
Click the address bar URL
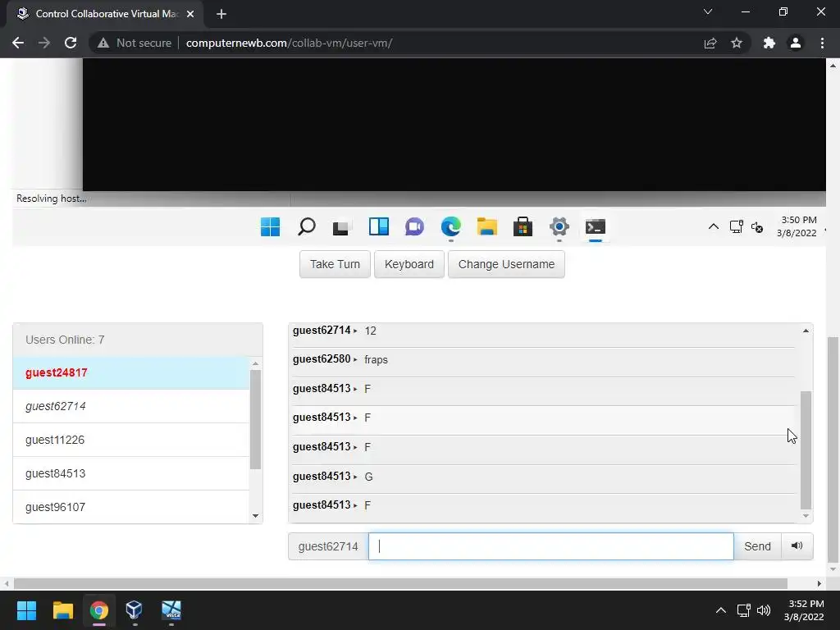[290, 43]
